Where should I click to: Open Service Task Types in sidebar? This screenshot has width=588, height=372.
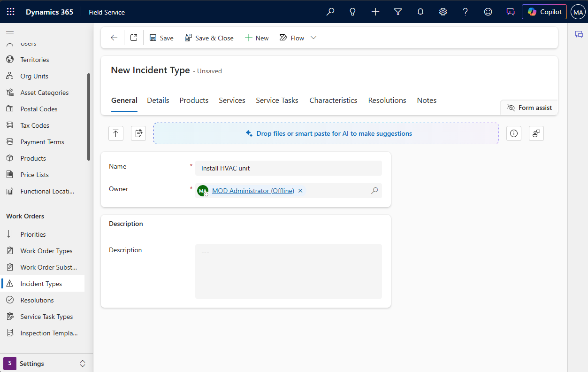tap(42, 317)
